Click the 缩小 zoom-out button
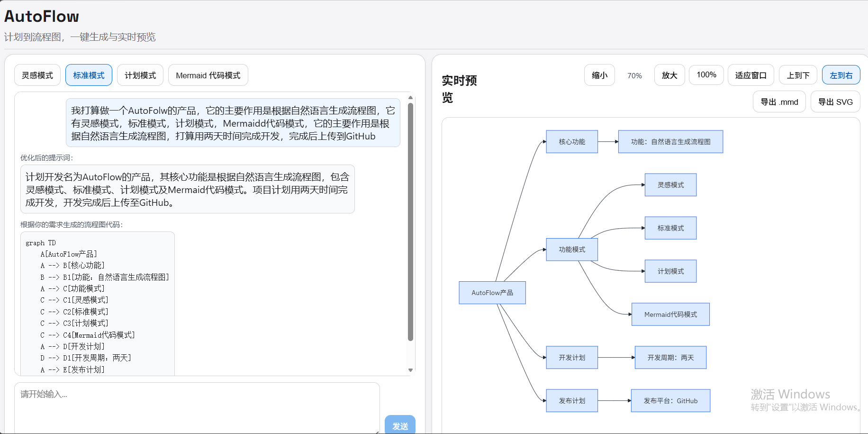This screenshot has width=868, height=434. coord(599,75)
